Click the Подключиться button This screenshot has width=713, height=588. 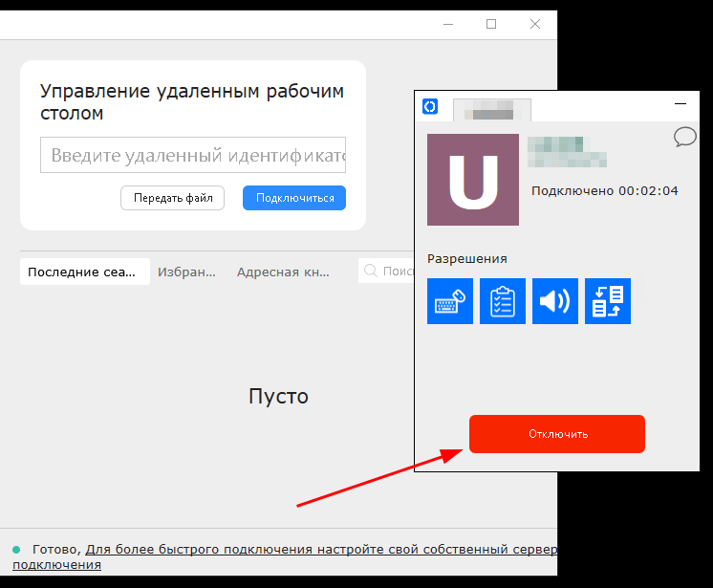click(x=294, y=198)
